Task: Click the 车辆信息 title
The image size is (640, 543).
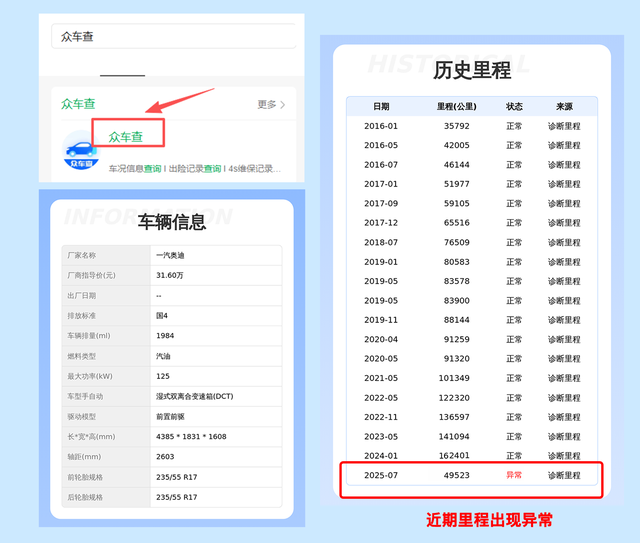Action: (172, 222)
